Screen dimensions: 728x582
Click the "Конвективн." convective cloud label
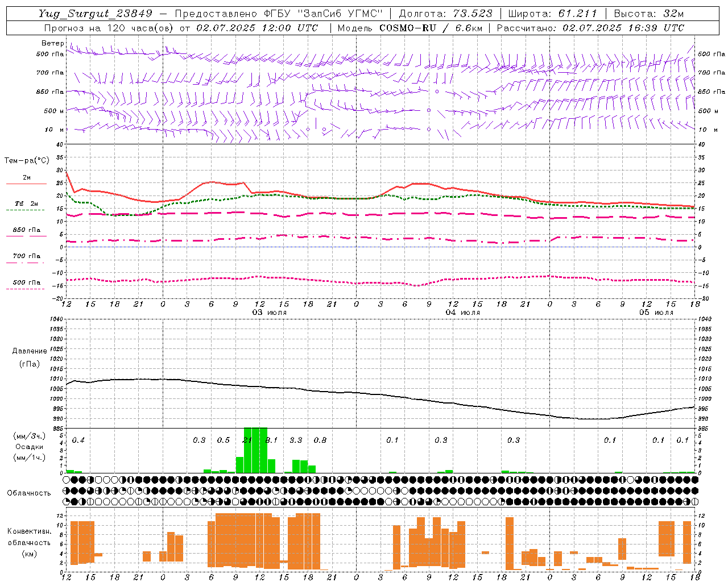coord(30,531)
